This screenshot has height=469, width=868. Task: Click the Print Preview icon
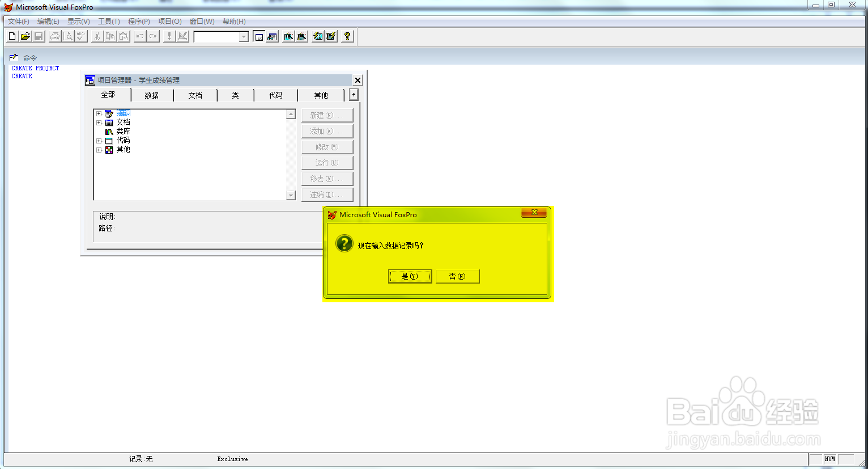point(68,36)
